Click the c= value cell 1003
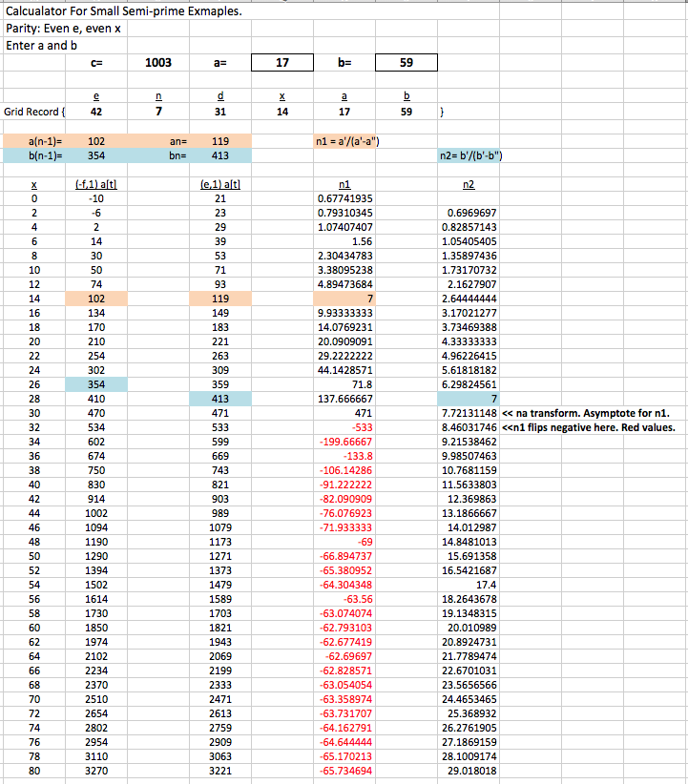The height and width of the screenshot is (784, 688). pyautogui.click(x=158, y=63)
